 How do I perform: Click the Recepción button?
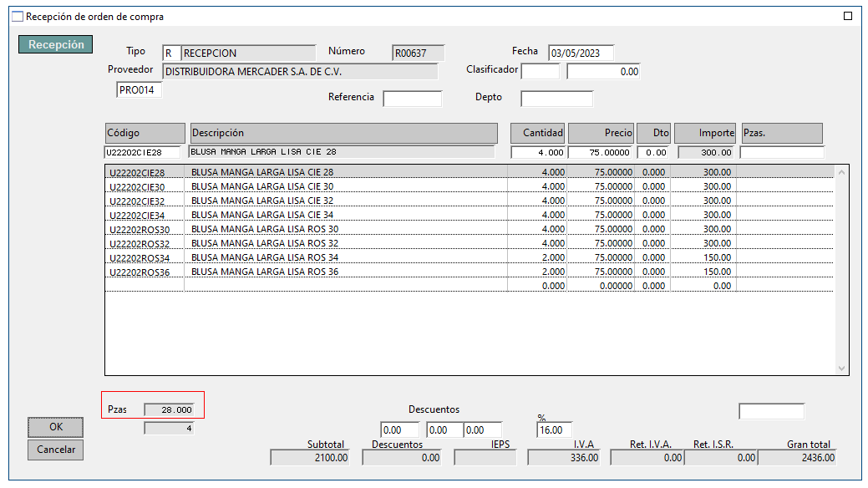55,44
